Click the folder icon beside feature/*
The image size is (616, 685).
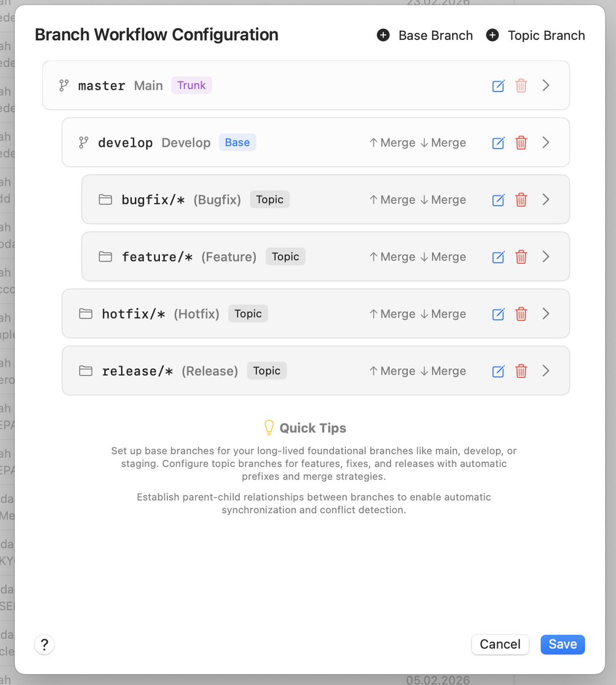tap(105, 257)
